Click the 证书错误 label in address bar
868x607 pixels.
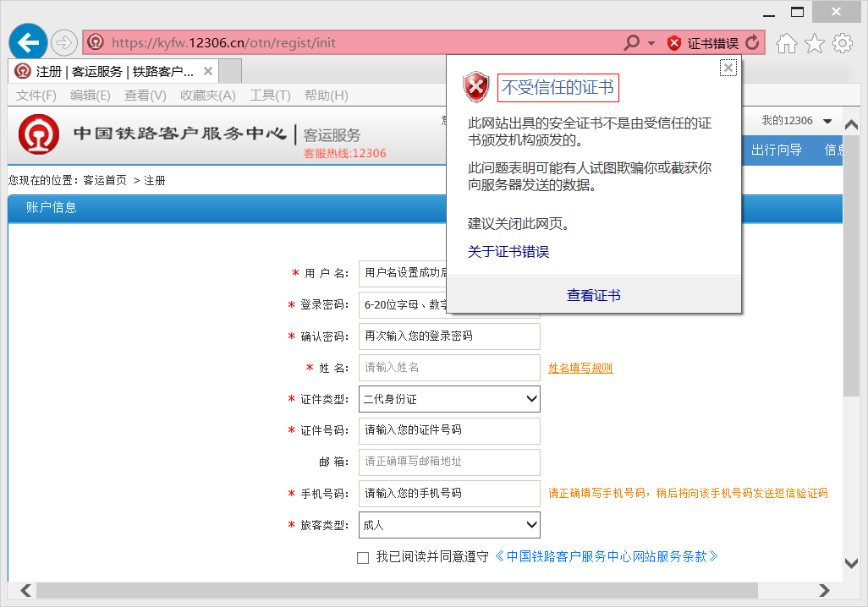713,43
